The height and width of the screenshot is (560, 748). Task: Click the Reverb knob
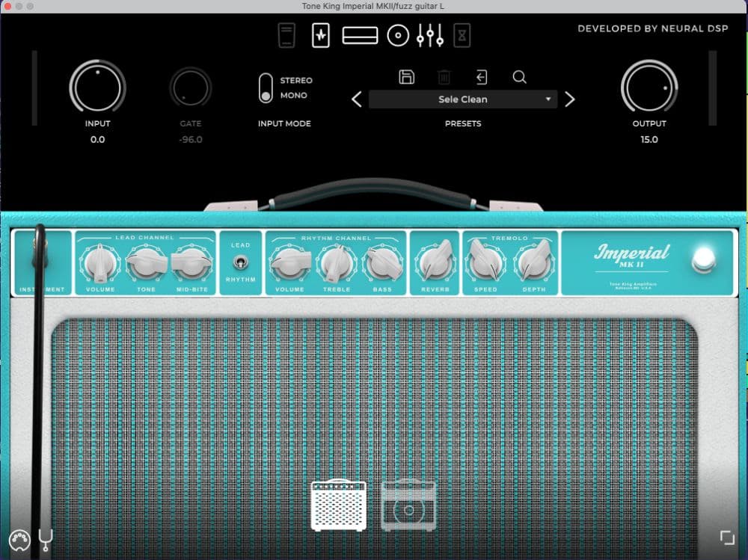click(435, 262)
